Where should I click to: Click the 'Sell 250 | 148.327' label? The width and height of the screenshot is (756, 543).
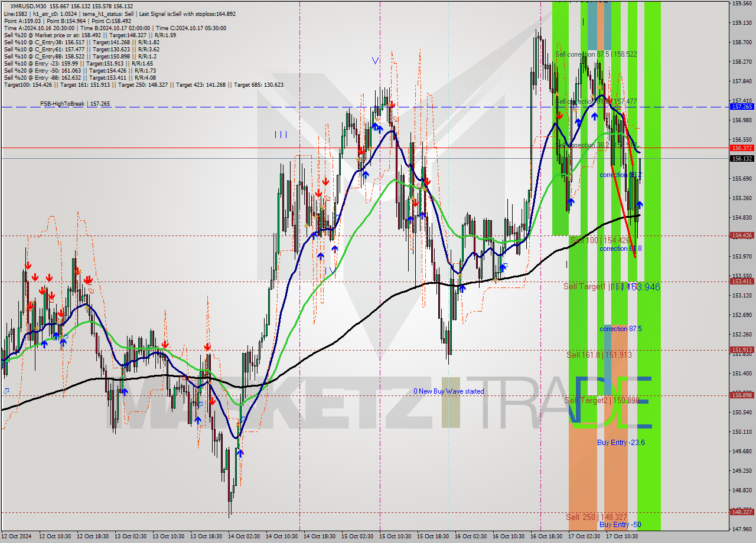pyautogui.click(x=597, y=517)
